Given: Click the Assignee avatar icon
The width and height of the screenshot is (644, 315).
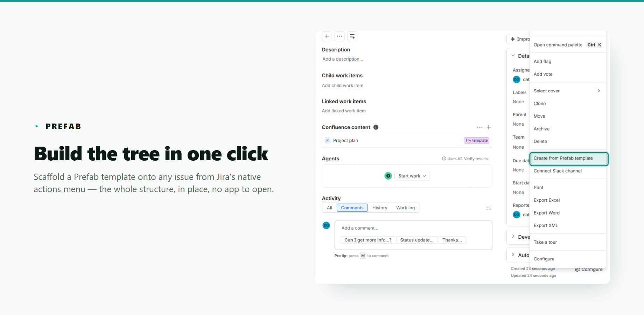Looking at the screenshot, I should pos(517,79).
